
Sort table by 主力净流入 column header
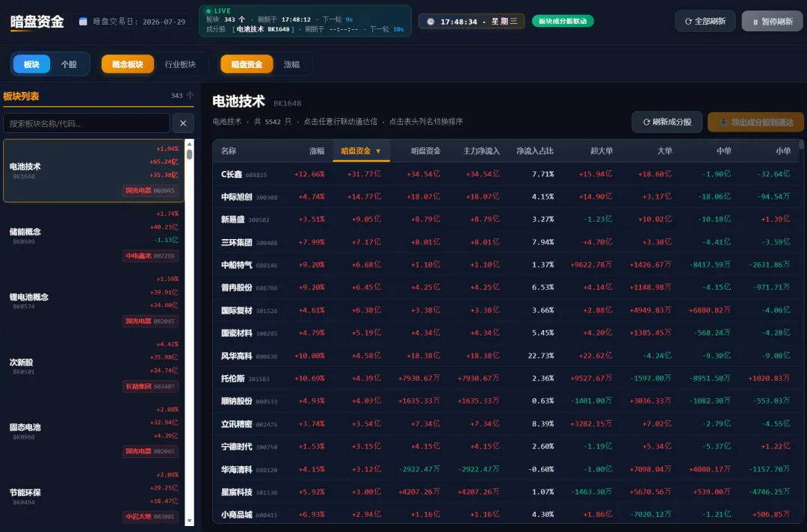(x=481, y=151)
